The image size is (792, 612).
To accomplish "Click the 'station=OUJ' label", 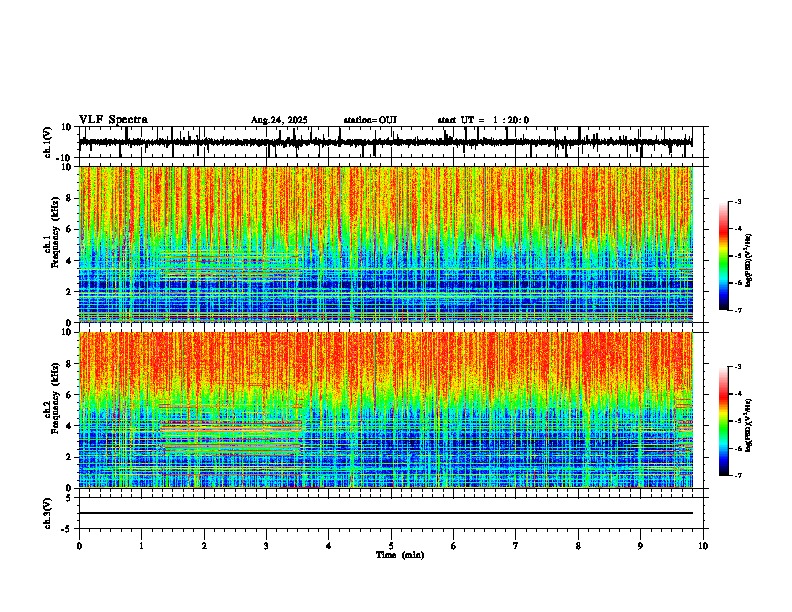I will click(370, 120).
